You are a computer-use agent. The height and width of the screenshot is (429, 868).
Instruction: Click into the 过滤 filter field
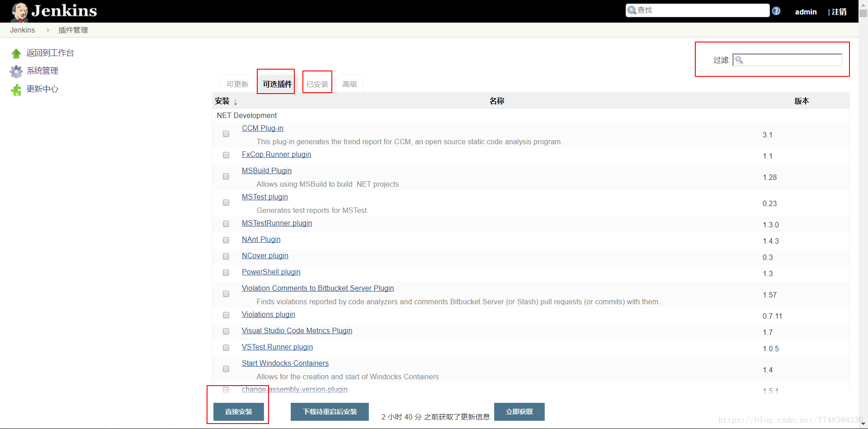787,60
